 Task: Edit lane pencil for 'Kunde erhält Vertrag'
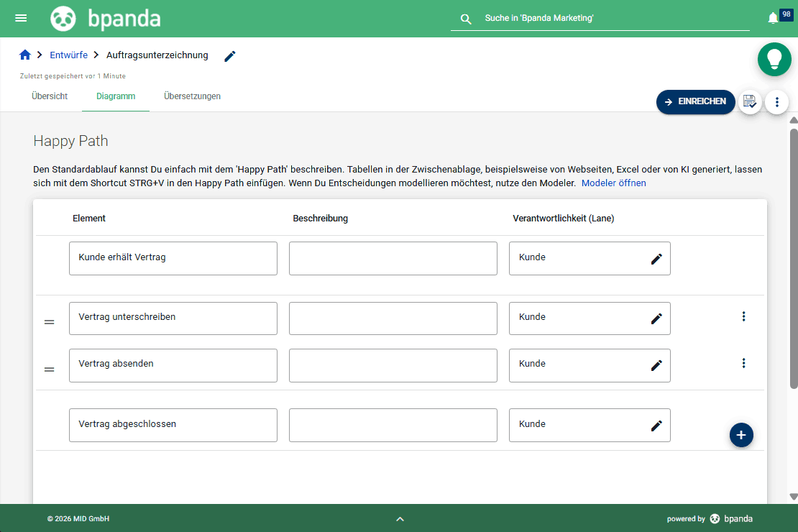pyautogui.click(x=656, y=258)
